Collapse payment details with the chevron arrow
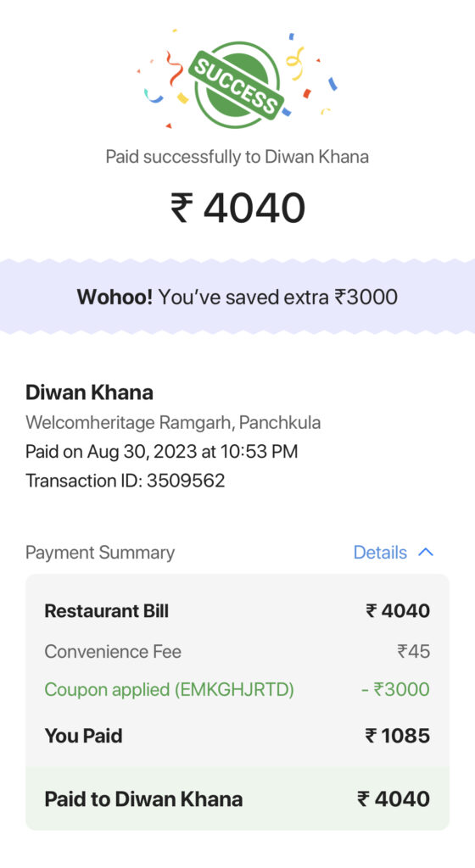 coord(426,552)
